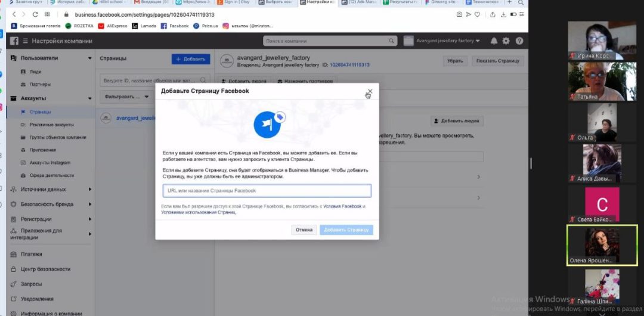Click the company search field
This screenshot has height=316, width=644.
(330, 41)
